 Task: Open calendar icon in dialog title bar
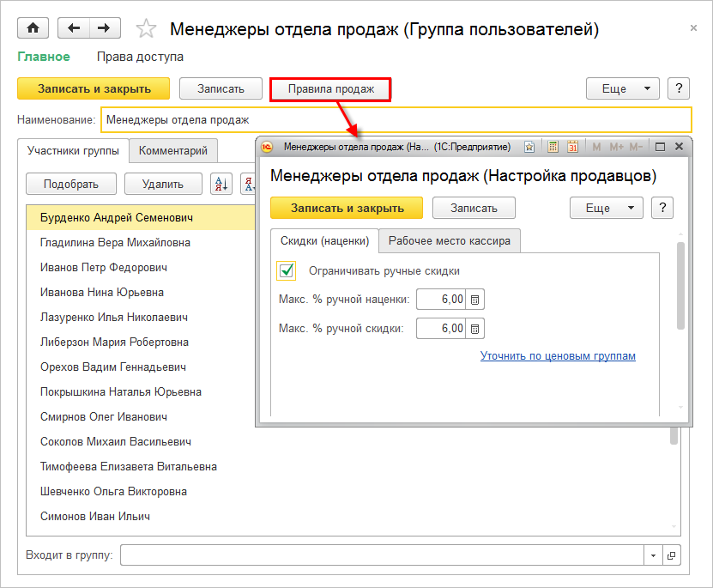click(x=572, y=147)
